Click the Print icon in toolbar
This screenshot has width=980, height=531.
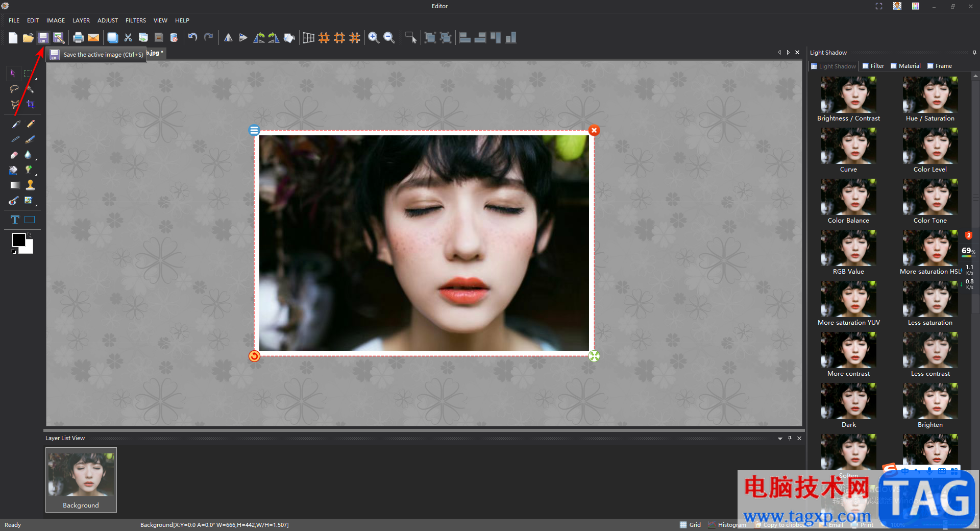[x=78, y=38]
